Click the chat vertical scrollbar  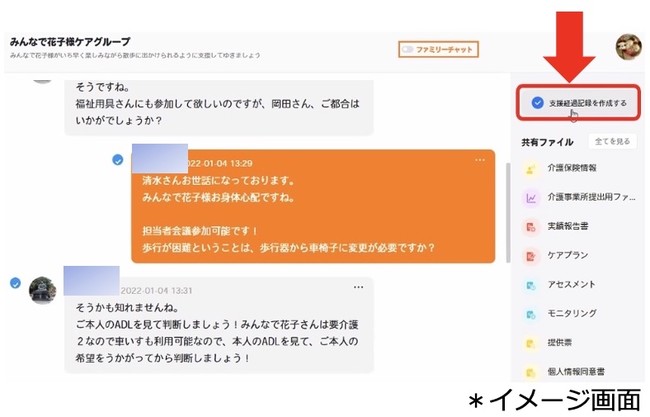[x=508, y=212]
